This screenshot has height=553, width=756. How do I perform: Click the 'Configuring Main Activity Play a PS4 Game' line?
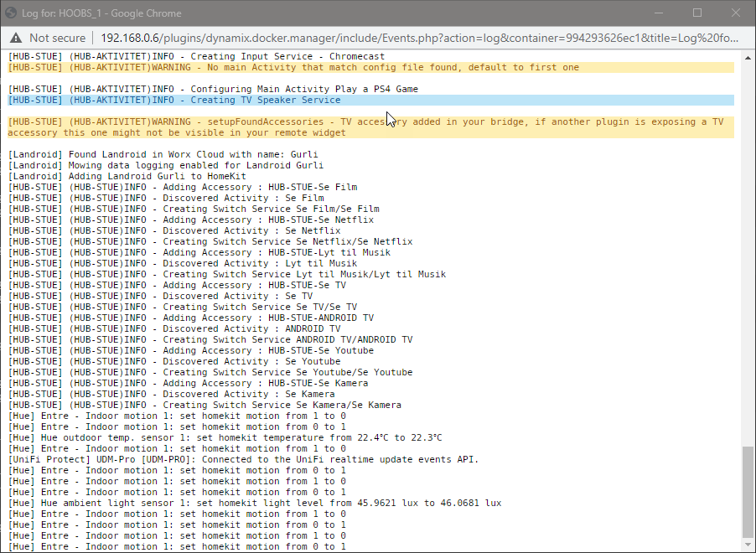213,89
